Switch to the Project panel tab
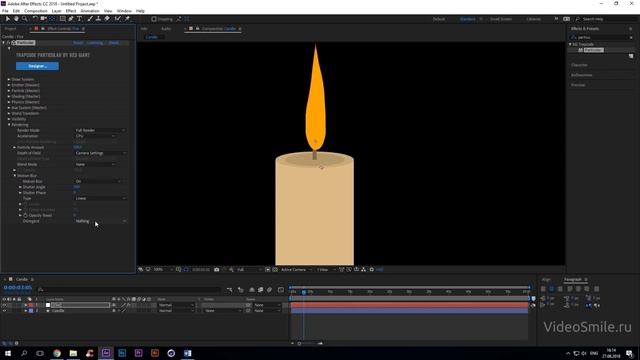 tap(11, 29)
